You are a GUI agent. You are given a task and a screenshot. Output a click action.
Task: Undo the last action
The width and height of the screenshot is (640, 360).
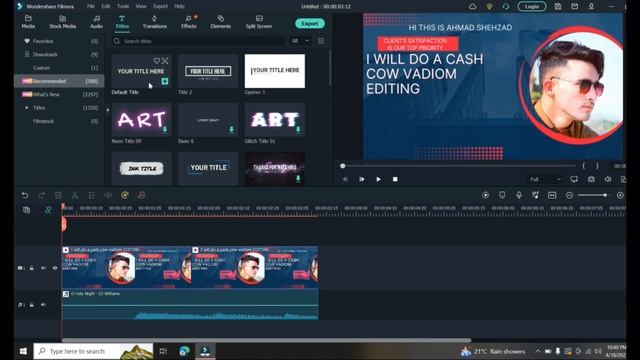tap(25, 196)
